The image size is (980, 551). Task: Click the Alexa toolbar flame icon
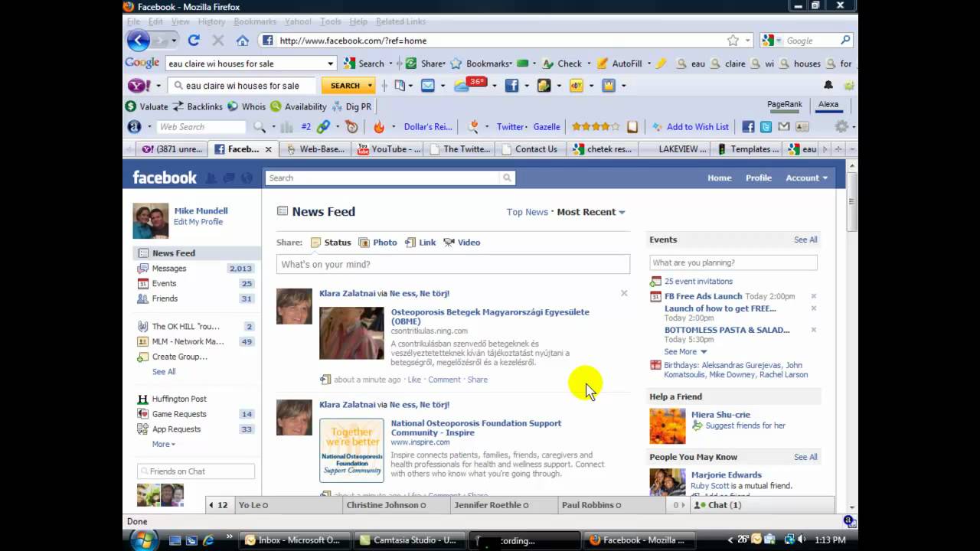click(x=378, y=127)
